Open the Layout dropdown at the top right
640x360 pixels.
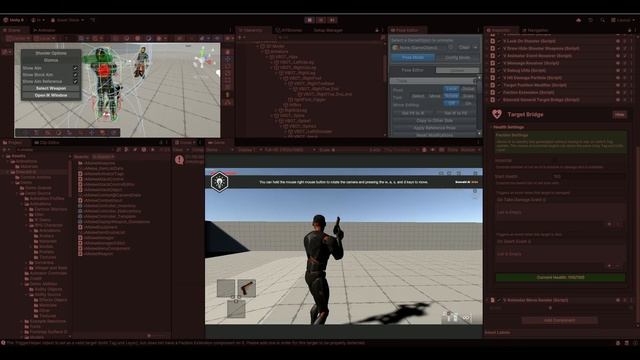coord(622,20)
